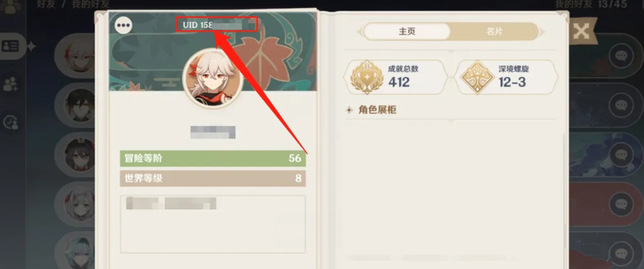Open the three-dot more options menu

[123, 26]
